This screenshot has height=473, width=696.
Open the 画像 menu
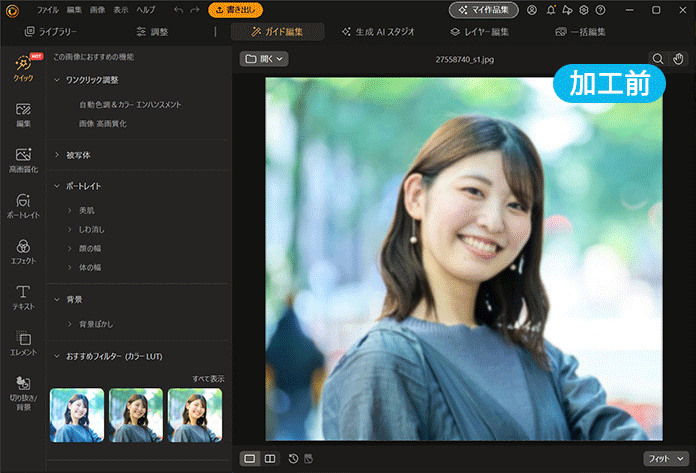97,10
